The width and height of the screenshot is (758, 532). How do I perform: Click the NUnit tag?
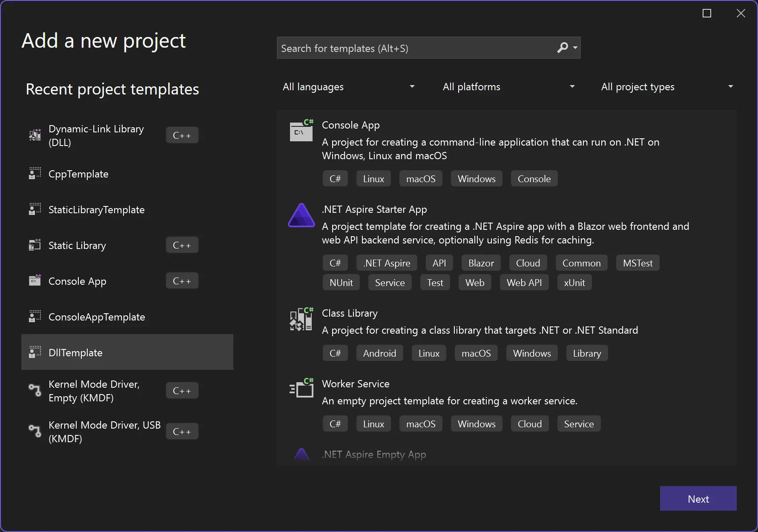tap(341, 283)
